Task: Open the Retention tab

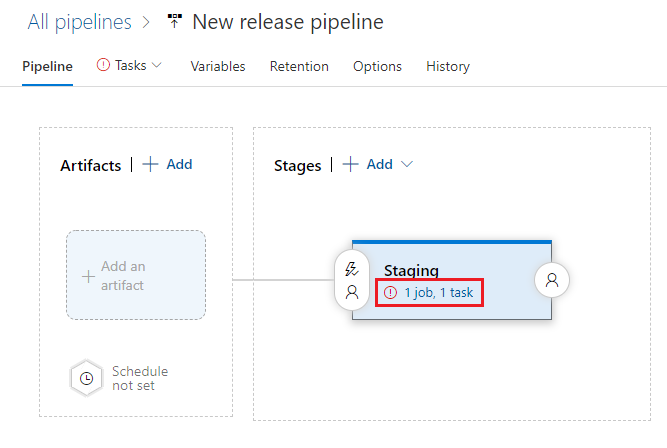Action: (x=299, y=66)
